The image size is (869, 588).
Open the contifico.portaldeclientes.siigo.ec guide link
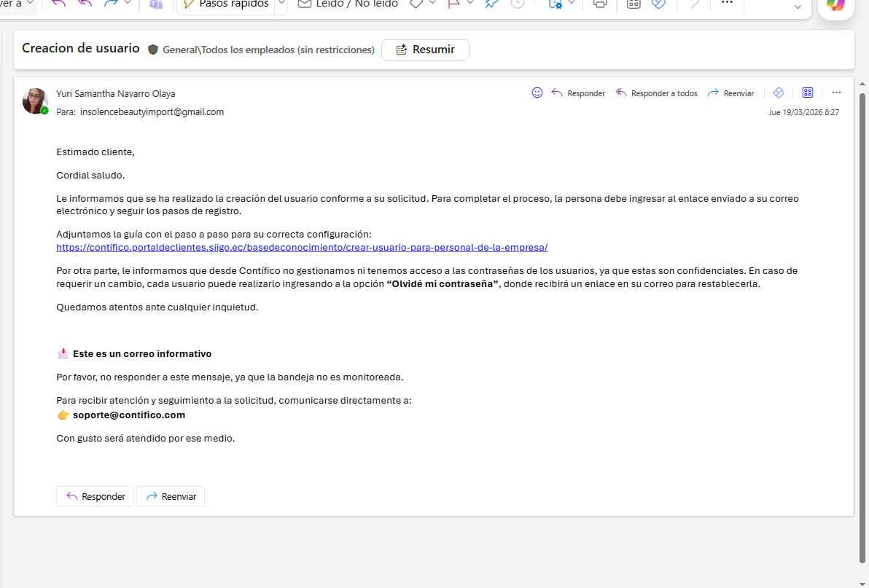[302, 248]
